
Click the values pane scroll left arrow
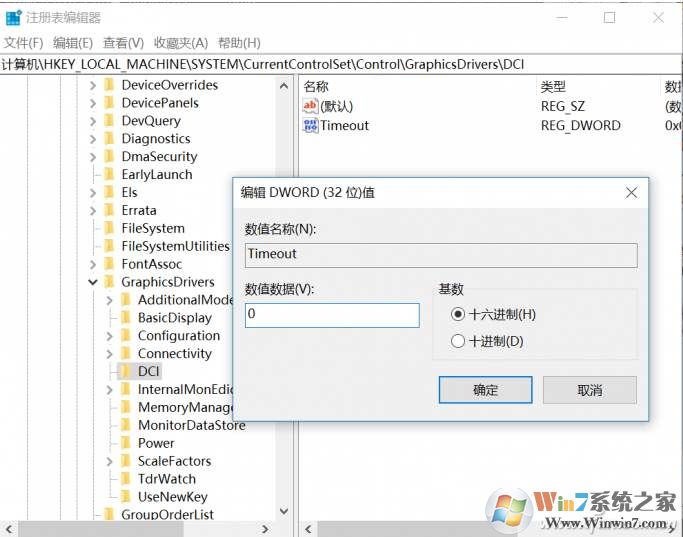point(308,529)
